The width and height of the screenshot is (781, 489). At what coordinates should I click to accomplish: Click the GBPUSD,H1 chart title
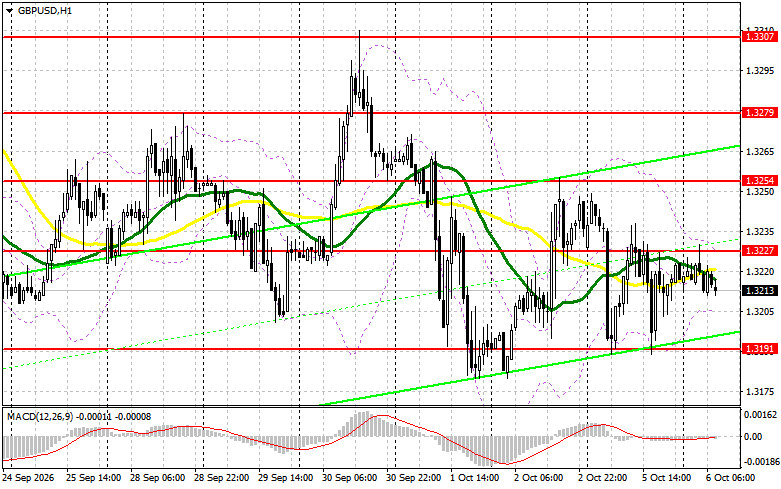pyautogui.click(x=45, y=10)
